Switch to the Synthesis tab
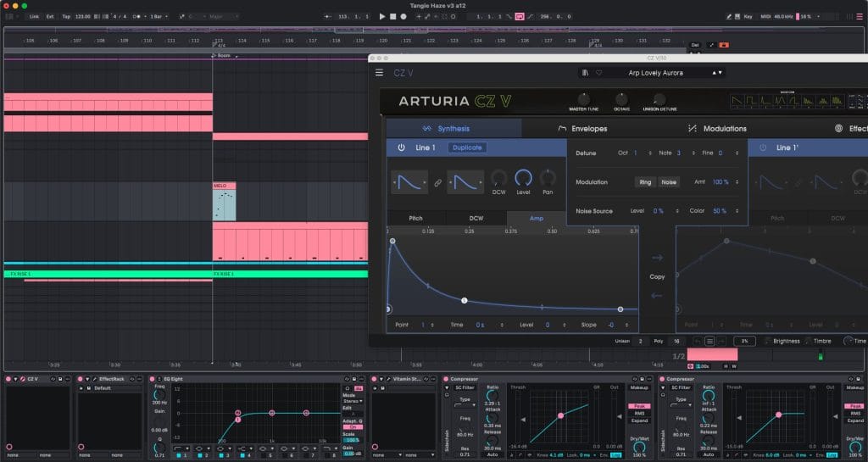Viewport: 868px width, 462px height. [x=454, y=128]
